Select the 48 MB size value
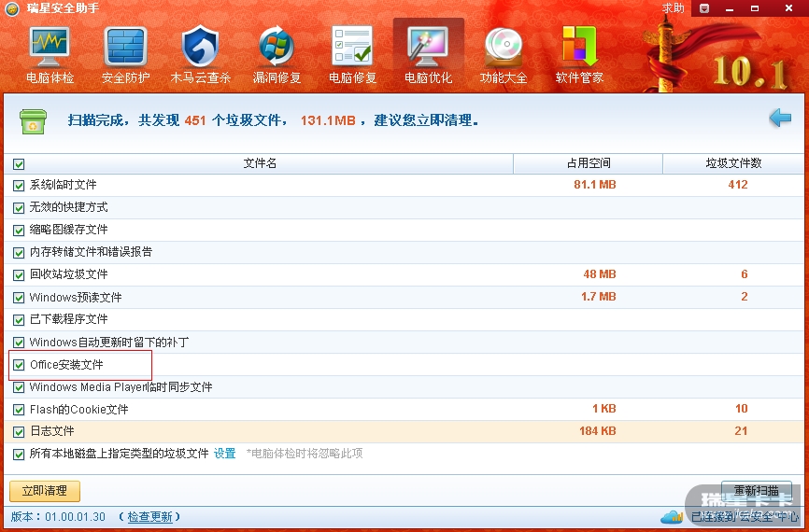 pos(600,274)
